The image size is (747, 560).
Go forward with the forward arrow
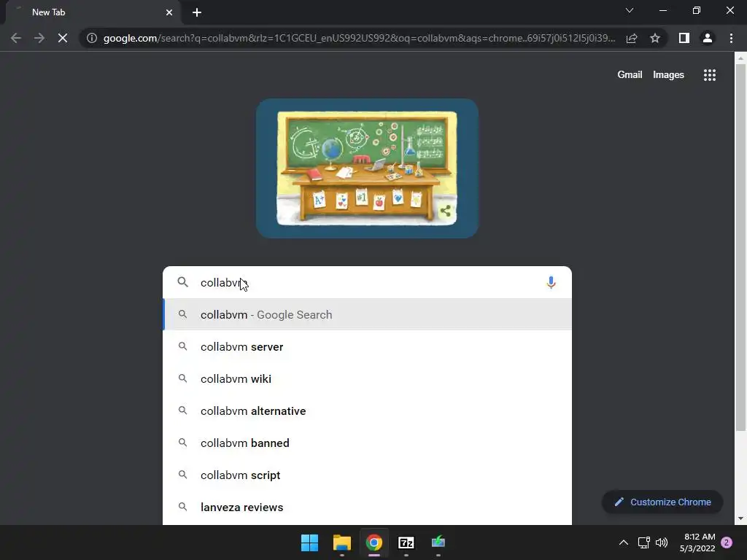39,38
